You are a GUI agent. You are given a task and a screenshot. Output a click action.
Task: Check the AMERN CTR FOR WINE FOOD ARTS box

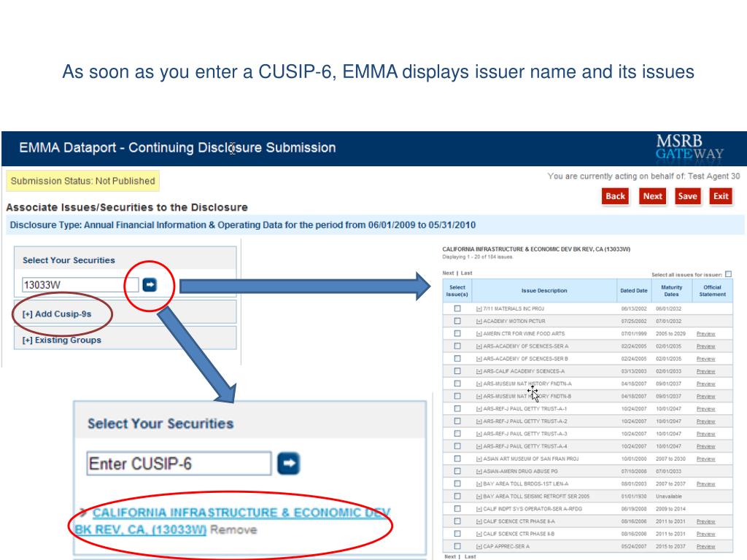tap(457, 333)
